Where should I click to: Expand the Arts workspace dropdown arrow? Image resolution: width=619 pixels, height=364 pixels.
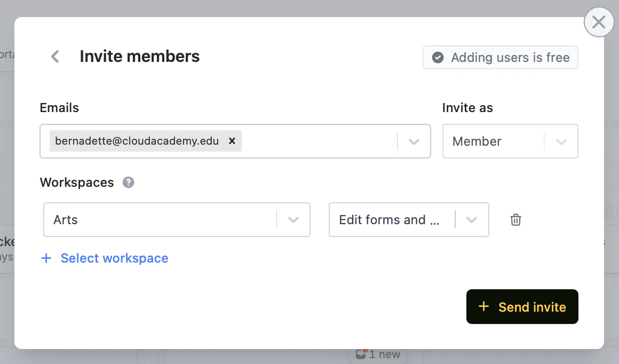293,219
